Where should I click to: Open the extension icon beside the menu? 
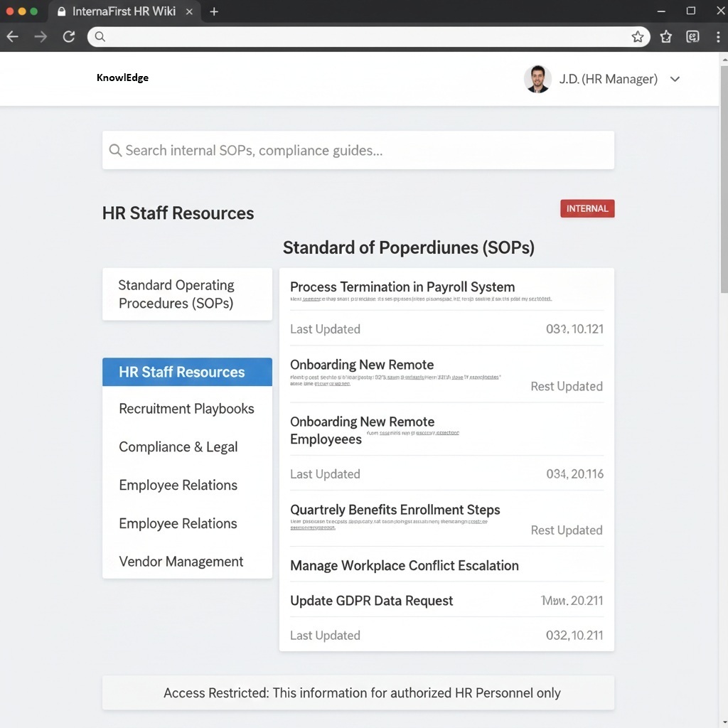point(692,37)
